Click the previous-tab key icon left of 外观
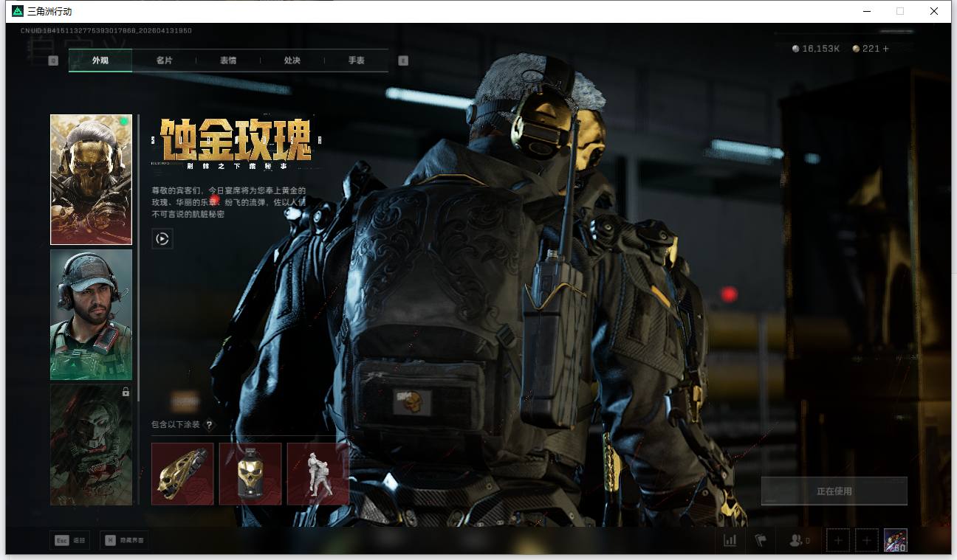This screenshot has height=560, width=957. [53, 61]
